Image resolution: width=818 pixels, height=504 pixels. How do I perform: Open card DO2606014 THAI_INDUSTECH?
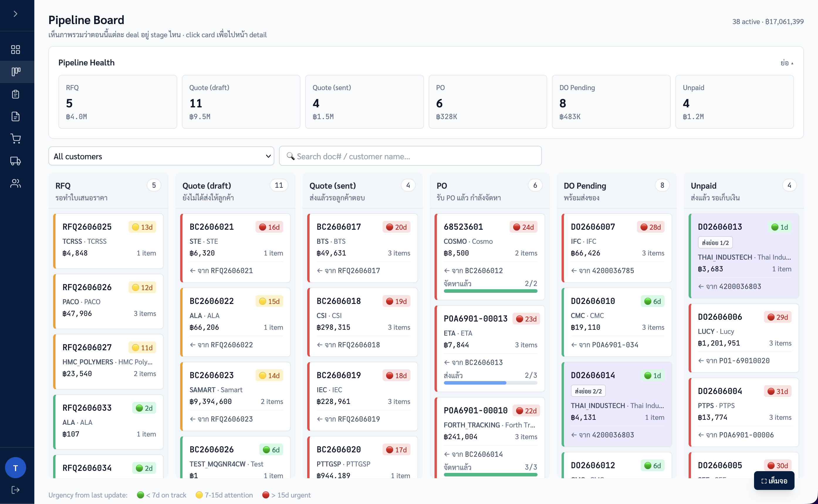(617, 404)
